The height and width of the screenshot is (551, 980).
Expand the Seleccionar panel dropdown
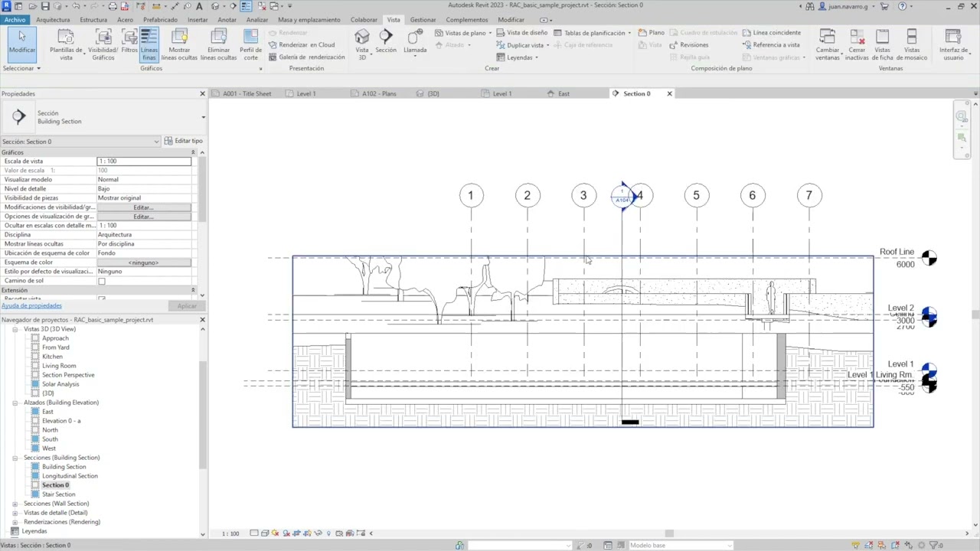click(21, 68)
